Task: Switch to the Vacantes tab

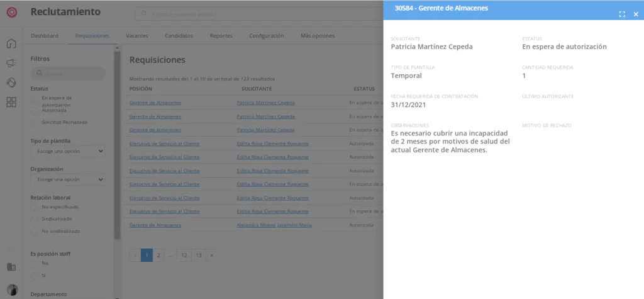Action: (137, 36)
